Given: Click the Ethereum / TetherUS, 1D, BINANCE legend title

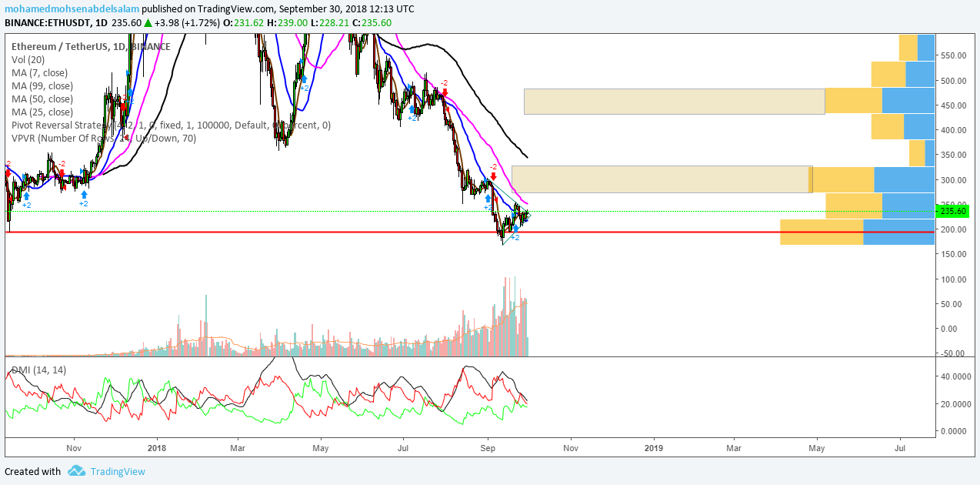Looking at the screenshot, I should [91, 46].
